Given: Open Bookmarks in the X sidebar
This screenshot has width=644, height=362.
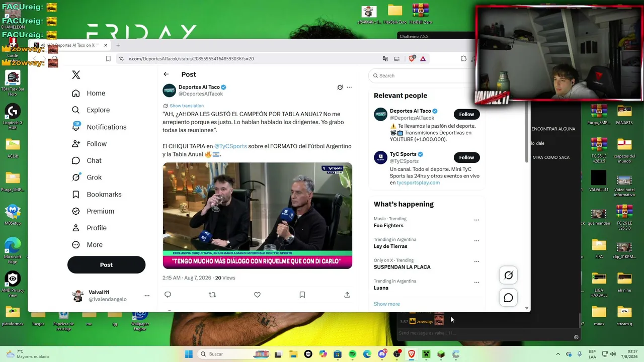Looking at the screenshot, I should [x=97, y=195].
